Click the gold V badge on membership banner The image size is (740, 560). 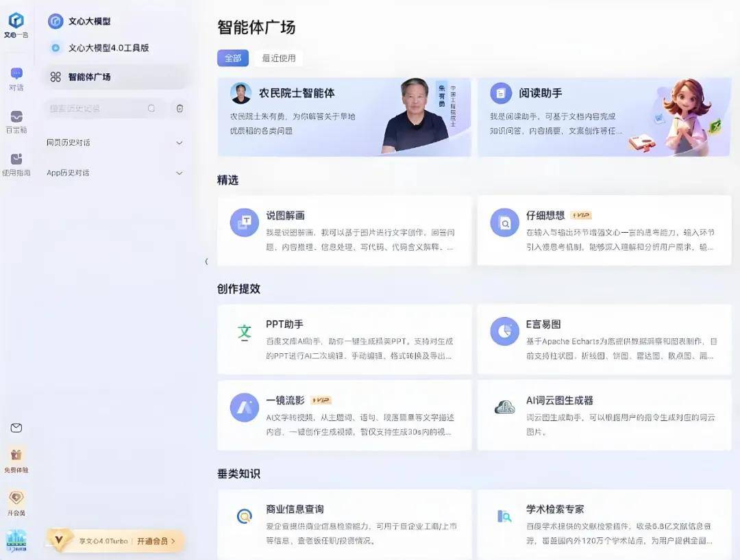click(x=60, y=539)
